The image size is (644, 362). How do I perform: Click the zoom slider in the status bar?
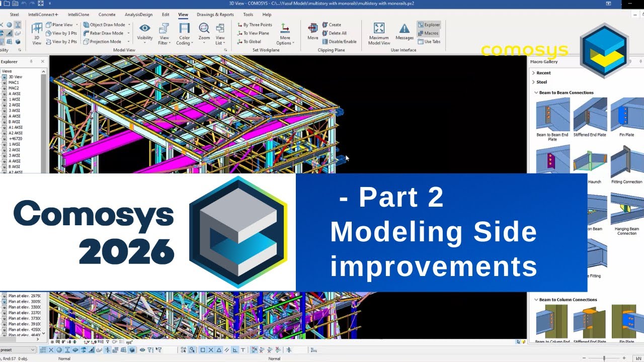pyautogui.click(x=604, y=358)
